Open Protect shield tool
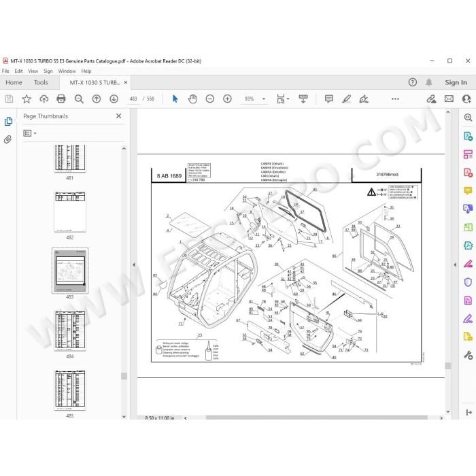476x476 pixels. coord(468,282)
